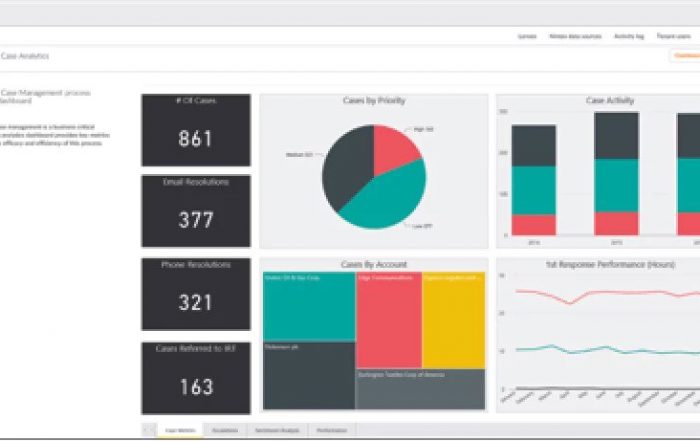Switch to the Escalations tab

226,430
